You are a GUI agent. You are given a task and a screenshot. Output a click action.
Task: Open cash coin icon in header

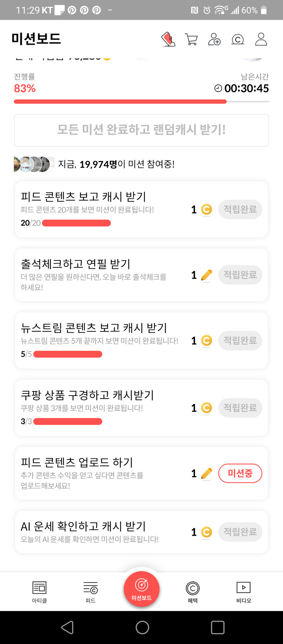(x=238, y=40)
